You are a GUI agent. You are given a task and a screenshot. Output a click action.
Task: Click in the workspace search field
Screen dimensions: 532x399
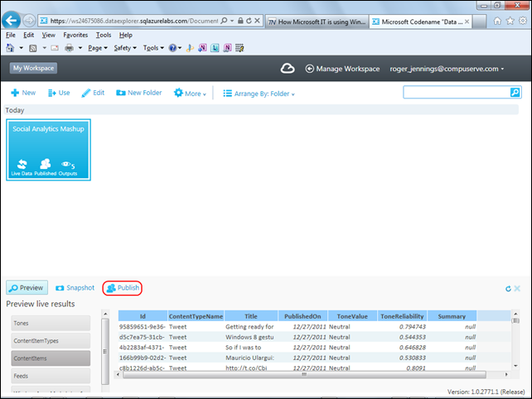tap(457, 92)
